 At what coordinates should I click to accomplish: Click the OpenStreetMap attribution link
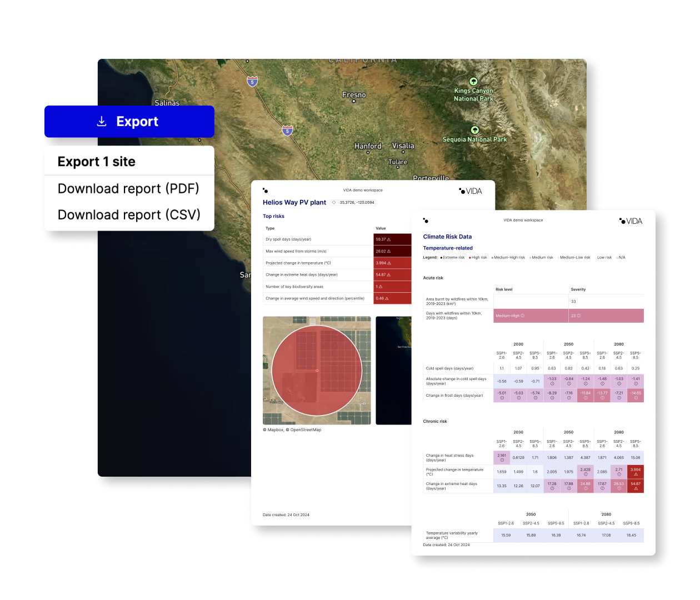pos(306,430)
